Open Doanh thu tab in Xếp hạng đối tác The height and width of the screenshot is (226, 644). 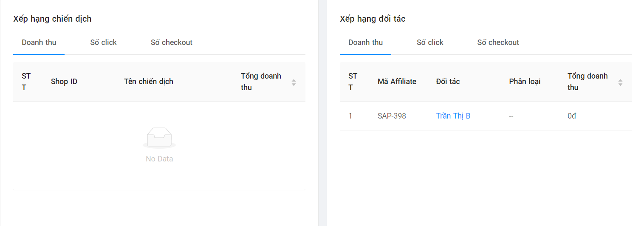(x=365, y=42)
